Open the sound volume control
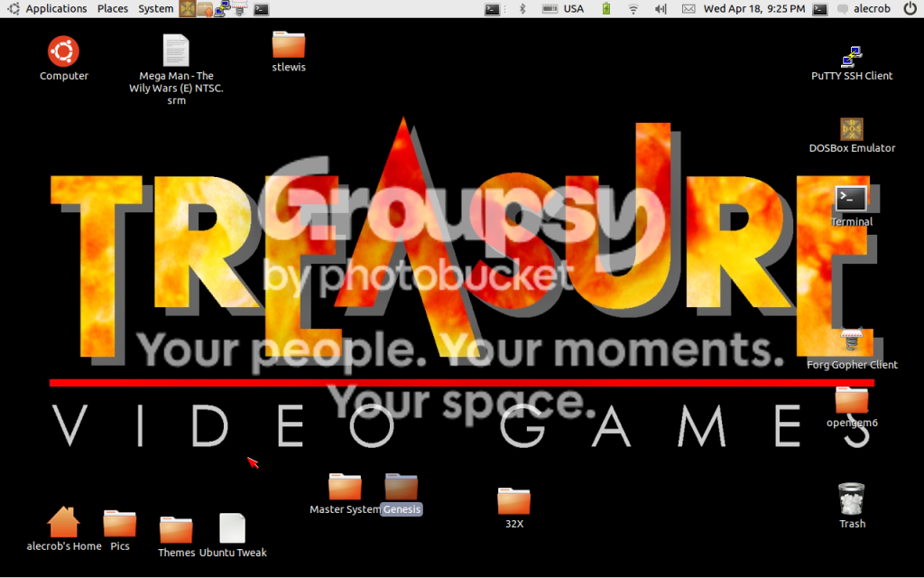 pos(661,9)
